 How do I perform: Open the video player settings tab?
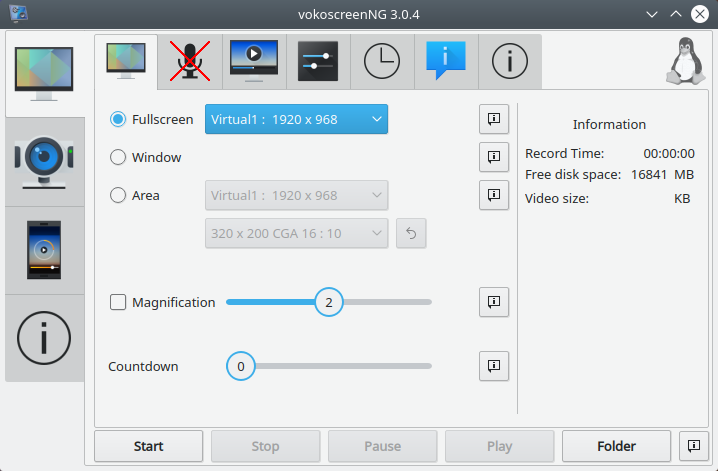tap(254, 61)
